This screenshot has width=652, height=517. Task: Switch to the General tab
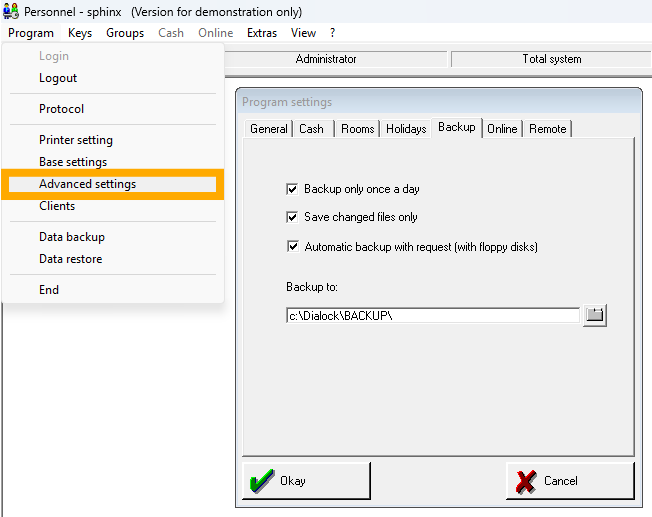tap(268, 129)
